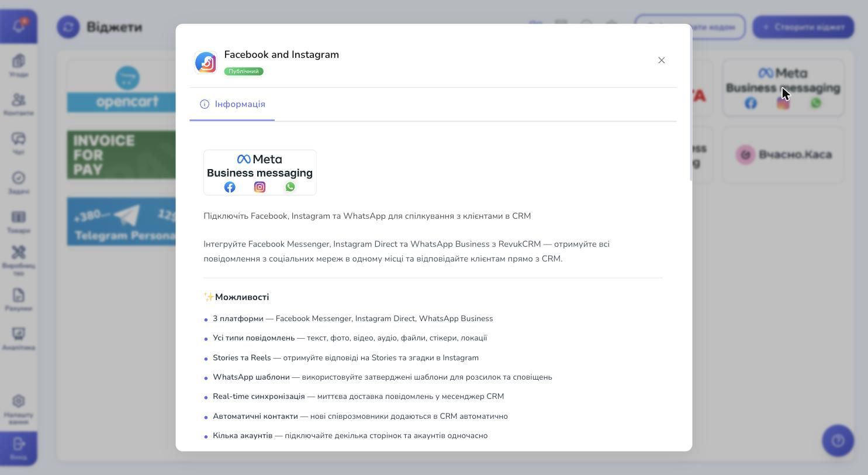Viewport: 868px width, 475px height.
Task: Open the Вчасно.Каса widget card
Action: coord(783,155)
